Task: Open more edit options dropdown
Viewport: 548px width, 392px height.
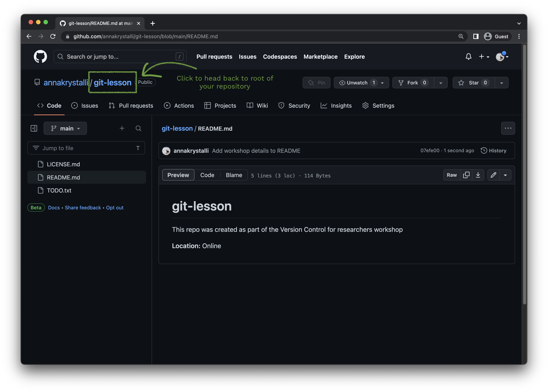Action: [x=505, y=175]
